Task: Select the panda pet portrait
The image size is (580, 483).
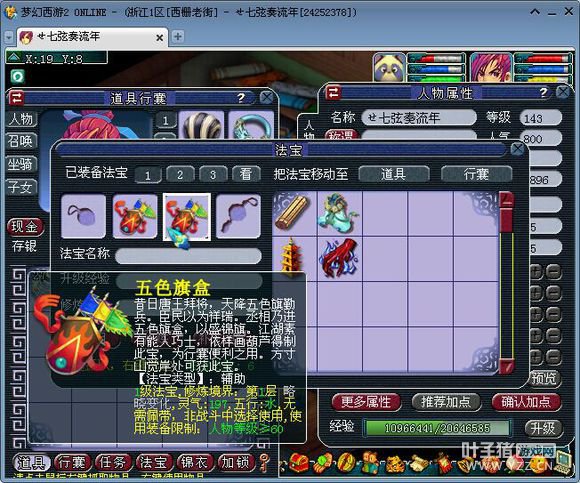Action: [x=390, y=67]
